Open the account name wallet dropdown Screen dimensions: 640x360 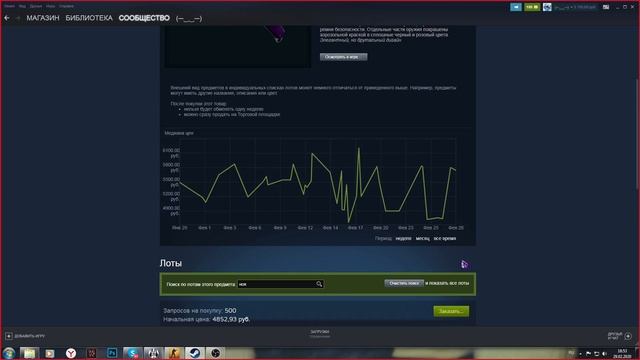point(575,7)
